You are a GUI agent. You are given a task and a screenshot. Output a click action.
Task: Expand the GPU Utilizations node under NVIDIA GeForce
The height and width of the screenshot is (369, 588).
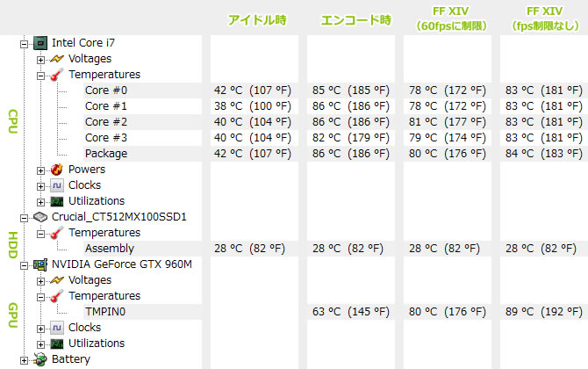tap(40, 344)
